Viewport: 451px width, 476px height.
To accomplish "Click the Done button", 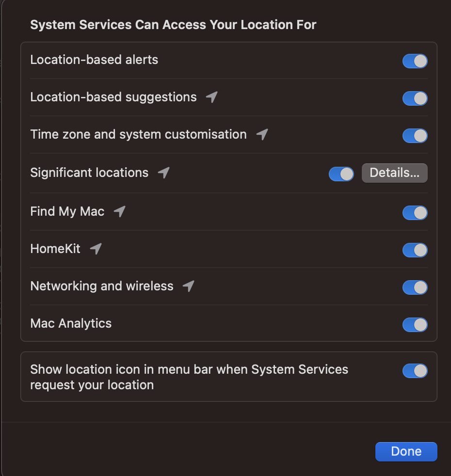I will [x=406, y=452].
